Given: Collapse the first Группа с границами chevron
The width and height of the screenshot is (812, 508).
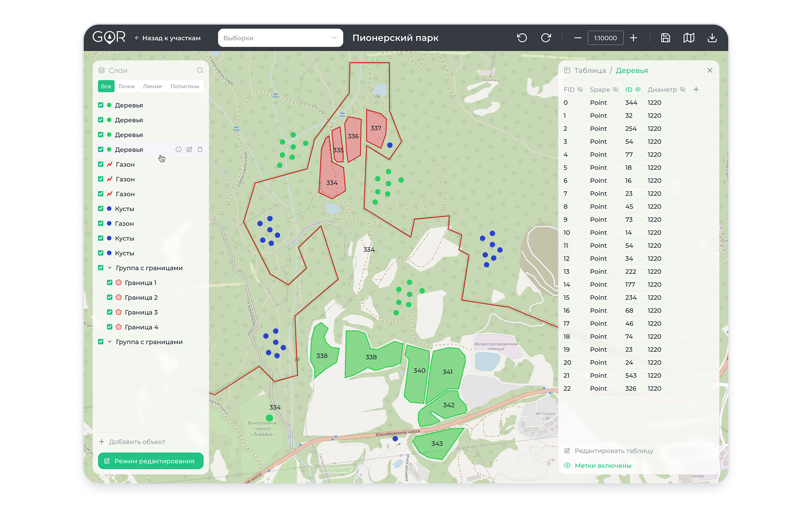Looking at the screenshot, I should (x=110, y=268).
